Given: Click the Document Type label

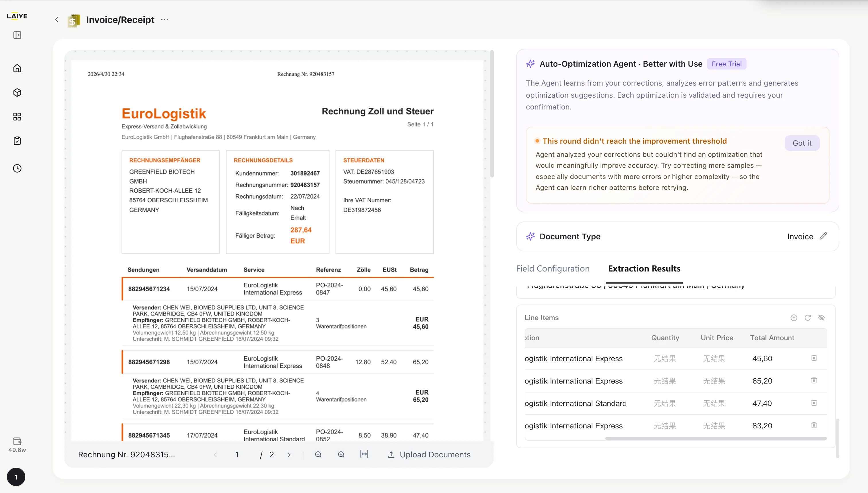Looking at the screenshot, I should click(x=570, y=236).
